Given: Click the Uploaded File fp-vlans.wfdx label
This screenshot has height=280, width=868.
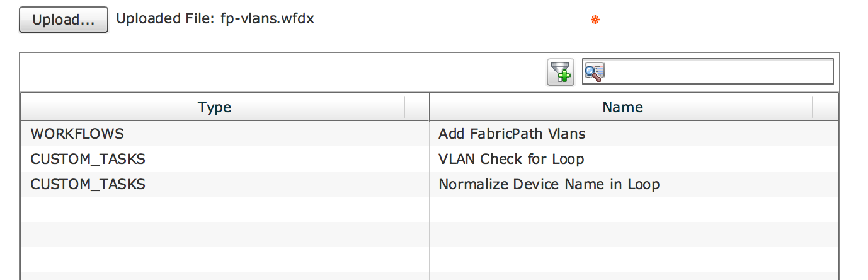Looking at the screenshot, I should [215, 18].
